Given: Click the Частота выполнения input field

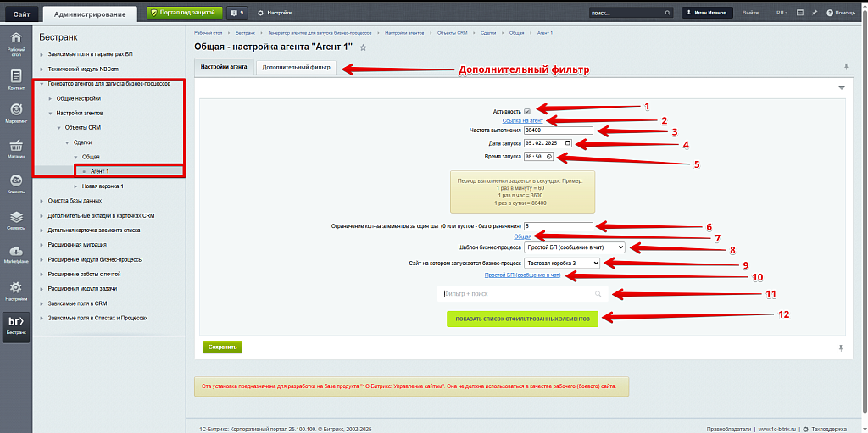Looking at the screenshot, I should click(558, 131).
